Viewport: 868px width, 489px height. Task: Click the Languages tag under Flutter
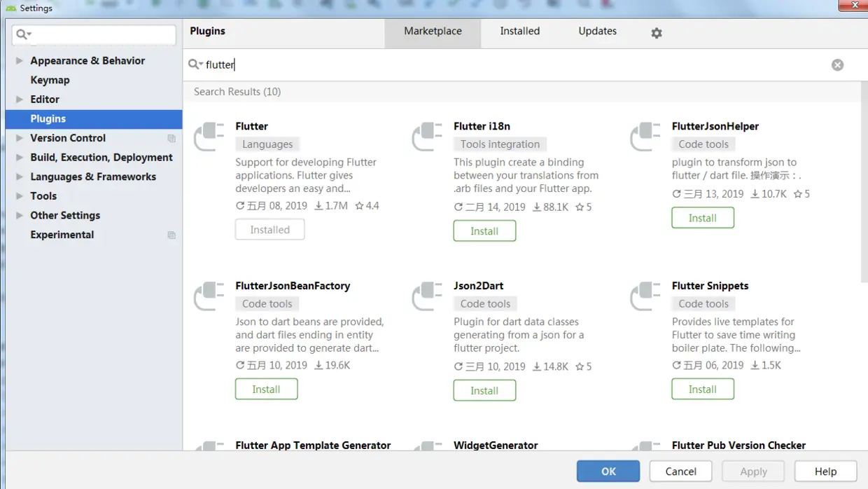267,144
